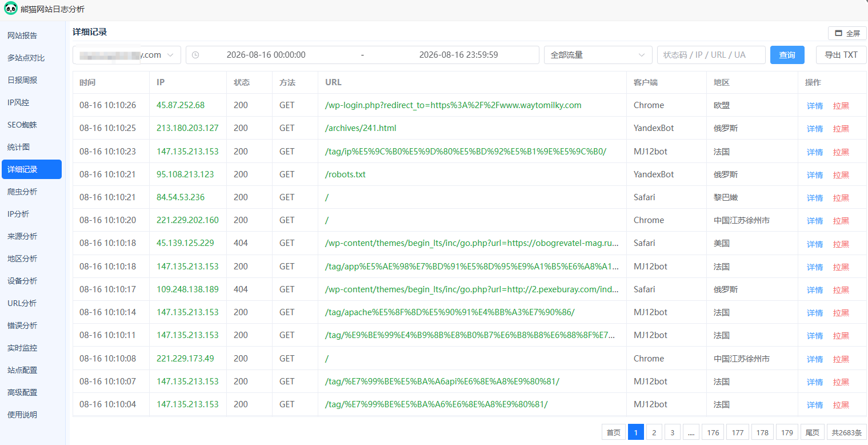Click the fullscreen 全屏 button
Screen dimensions: 868x445
click(x=847, y=33)
